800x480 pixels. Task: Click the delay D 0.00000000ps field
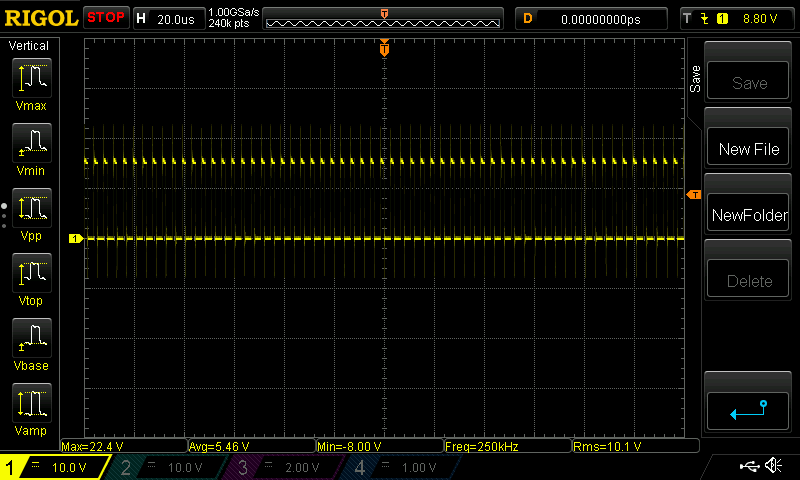point(591,19)
